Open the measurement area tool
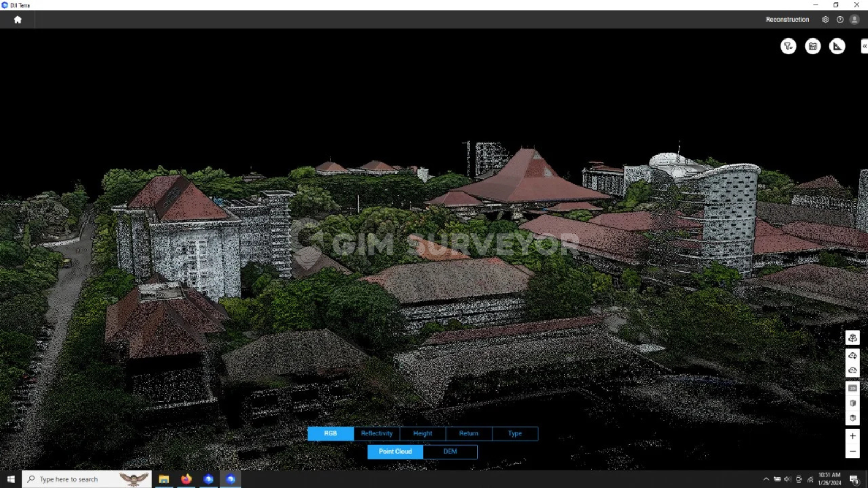The width and height of the screenshot is (868, 488). pos(812,47)
